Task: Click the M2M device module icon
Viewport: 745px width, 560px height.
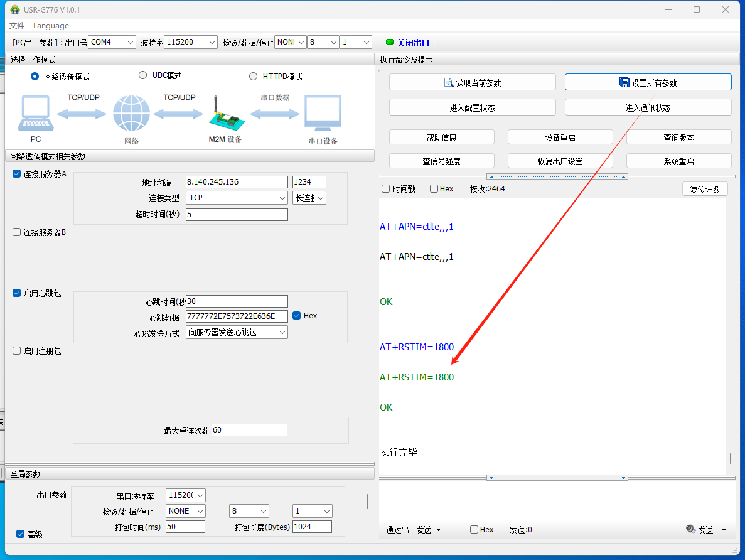Action: 224,115
